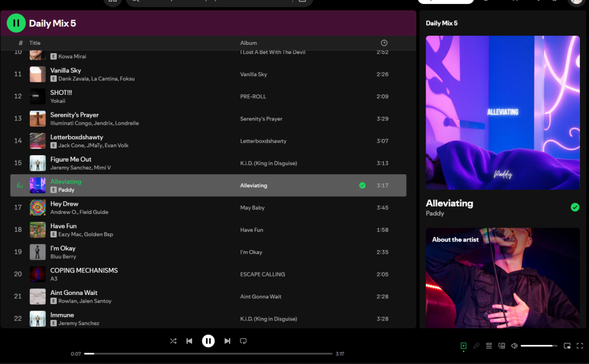The image size is (589, 364).
Task: Seek on the playback progress bar
Action: coord(208,354)
